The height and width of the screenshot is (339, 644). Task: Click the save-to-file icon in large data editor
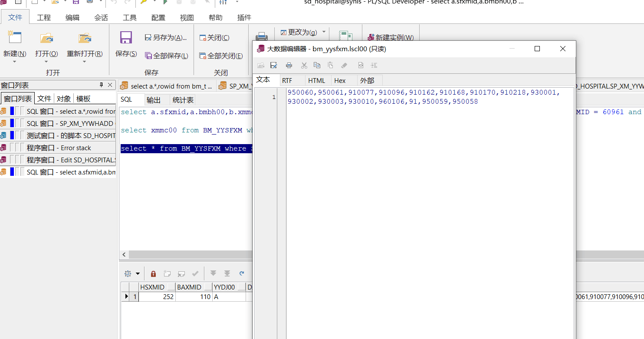[x=273, y=66]
